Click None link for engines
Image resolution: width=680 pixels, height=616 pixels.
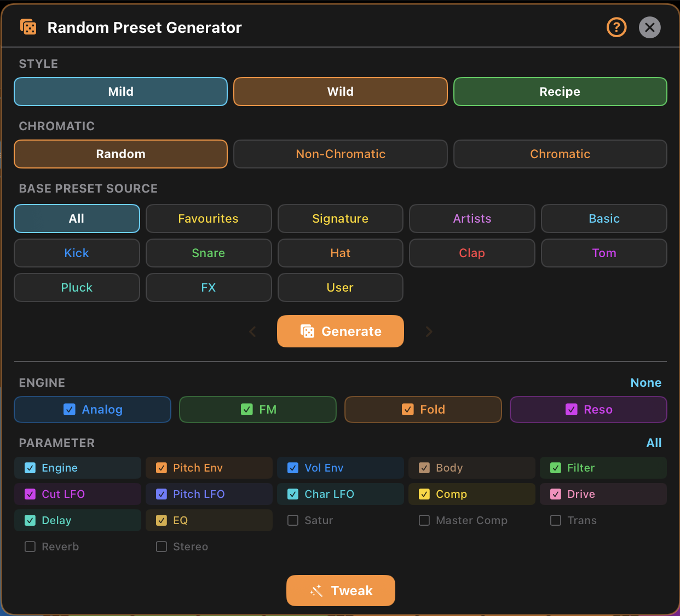point(646,382)
